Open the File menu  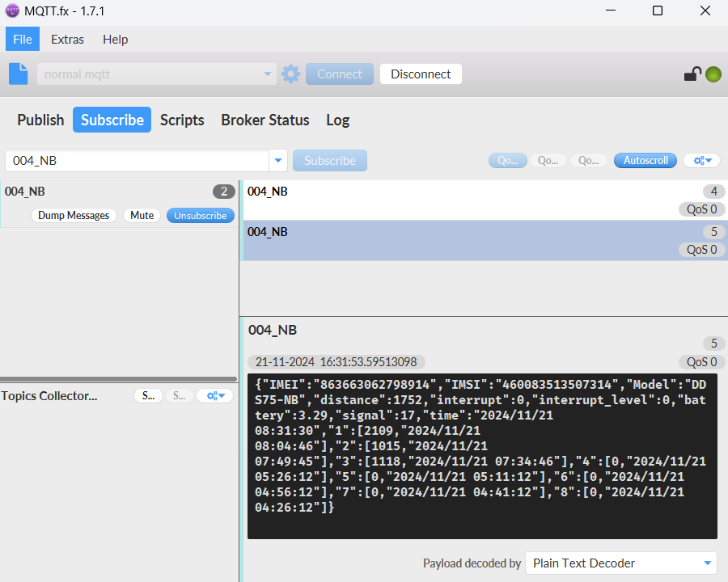23,40
